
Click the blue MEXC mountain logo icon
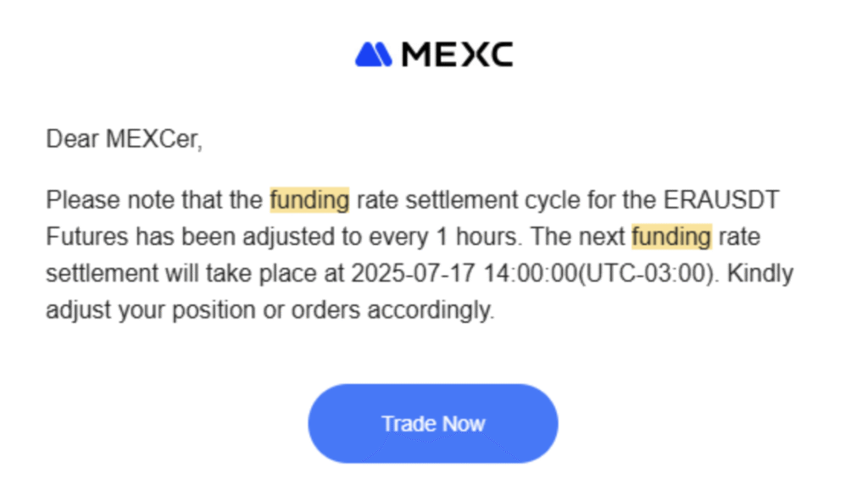(x=373, y=54)
